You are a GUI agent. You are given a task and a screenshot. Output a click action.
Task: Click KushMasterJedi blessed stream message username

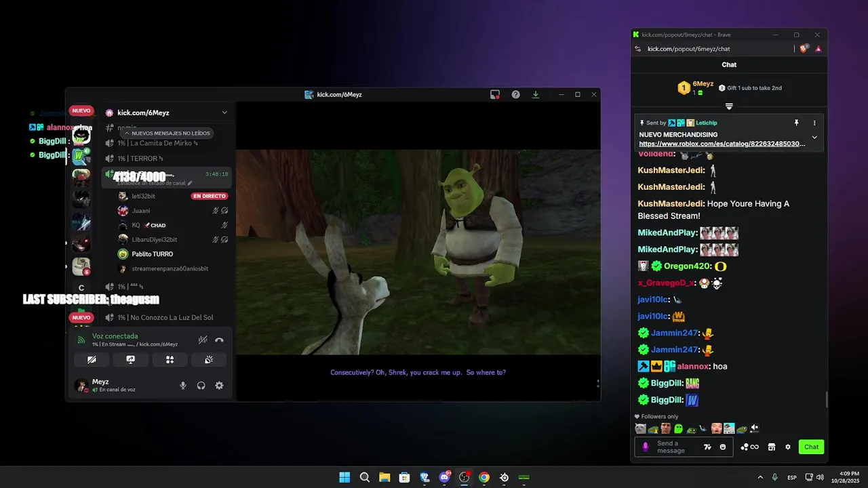[671, 203]
